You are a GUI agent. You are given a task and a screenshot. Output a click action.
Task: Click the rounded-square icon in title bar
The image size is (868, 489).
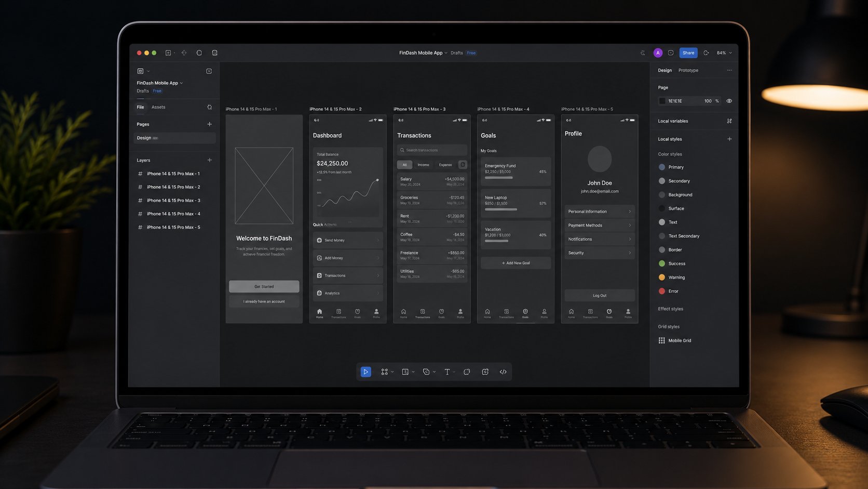pos(214,53)
